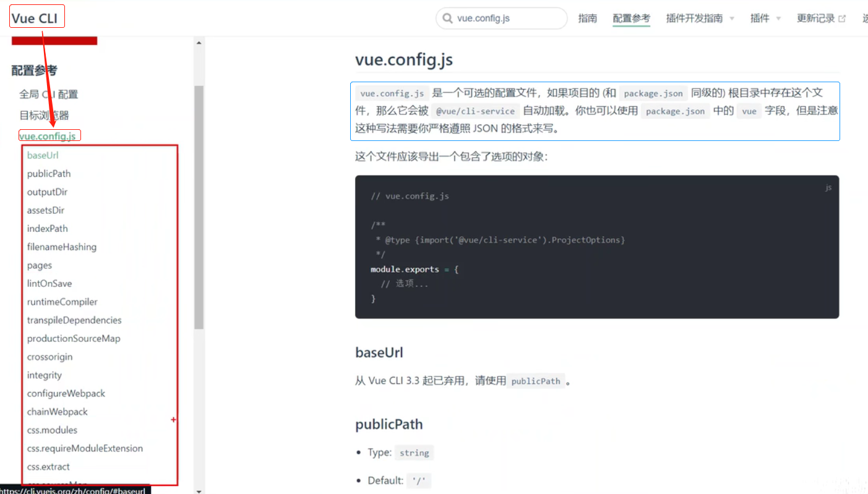Screen dimensions: 868x494
Task: Go to runtimeCompiler in sidebar
Action: [62, 302]
